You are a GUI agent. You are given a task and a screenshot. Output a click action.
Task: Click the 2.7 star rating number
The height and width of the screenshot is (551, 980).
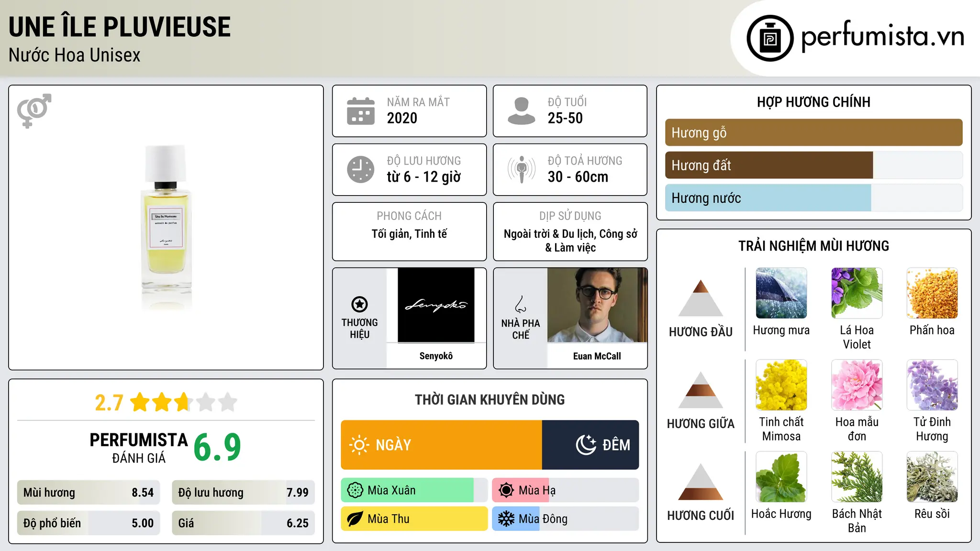pyautogui.click(x=109, y=403)
